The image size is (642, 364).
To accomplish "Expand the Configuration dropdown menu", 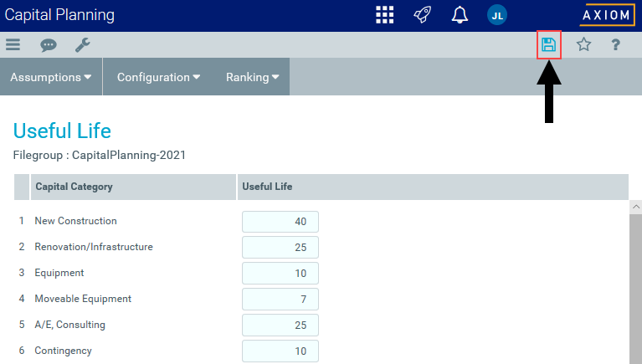I will [158, 77].
